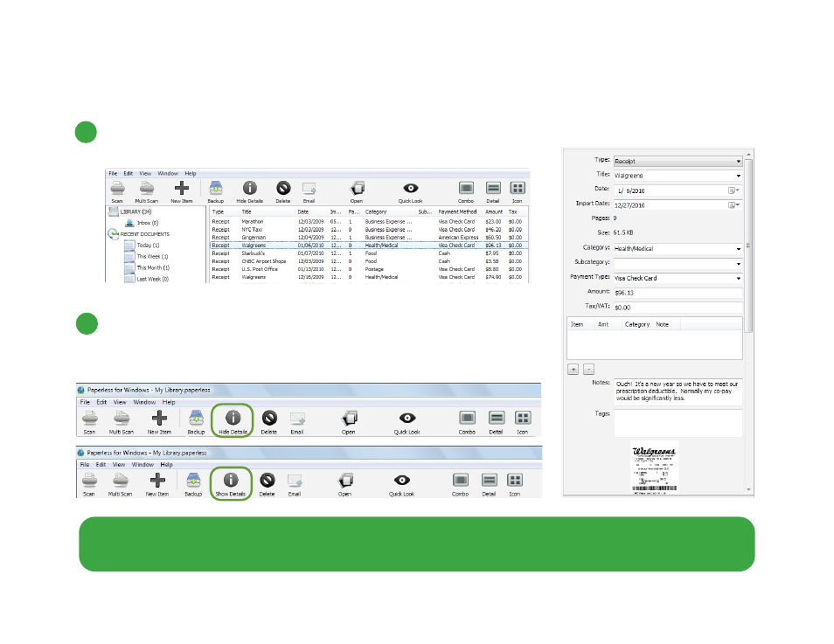
Task: Expand the Type dropdown showing Receipt
Action: point(738,162)
